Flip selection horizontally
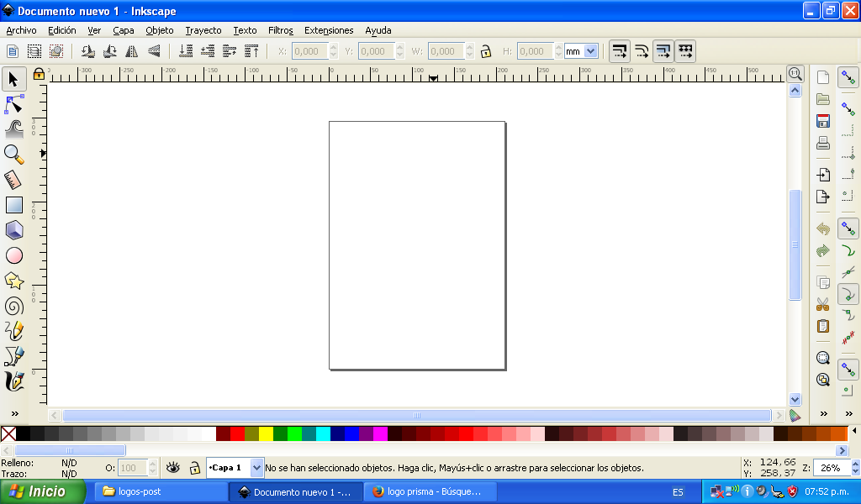The height and width of the screenshot is (504, 861). click(x=132, y=51)
